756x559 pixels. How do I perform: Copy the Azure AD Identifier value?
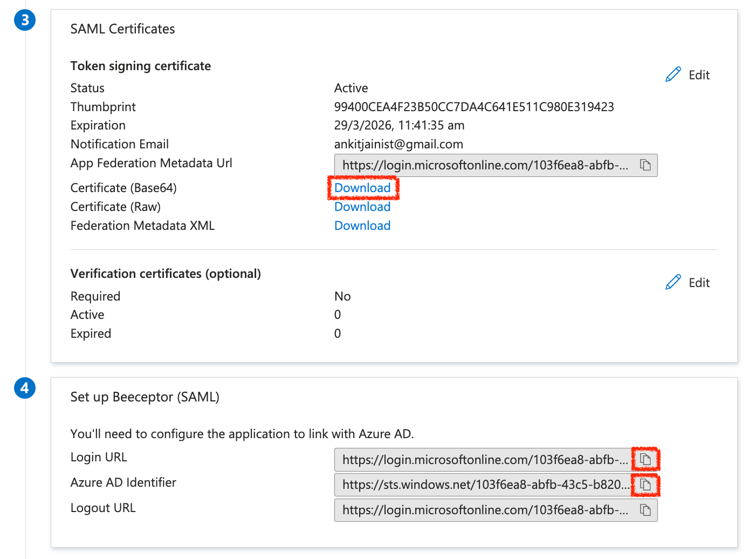pos(645,485)
